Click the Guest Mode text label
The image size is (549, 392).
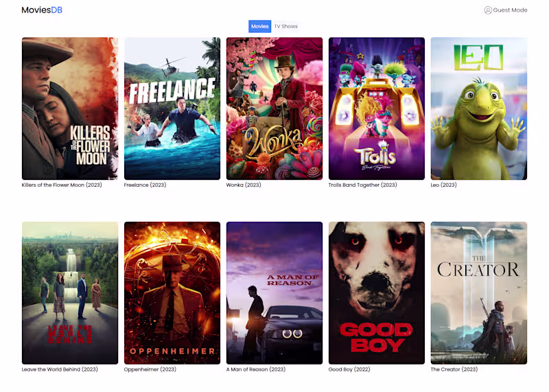510,10
